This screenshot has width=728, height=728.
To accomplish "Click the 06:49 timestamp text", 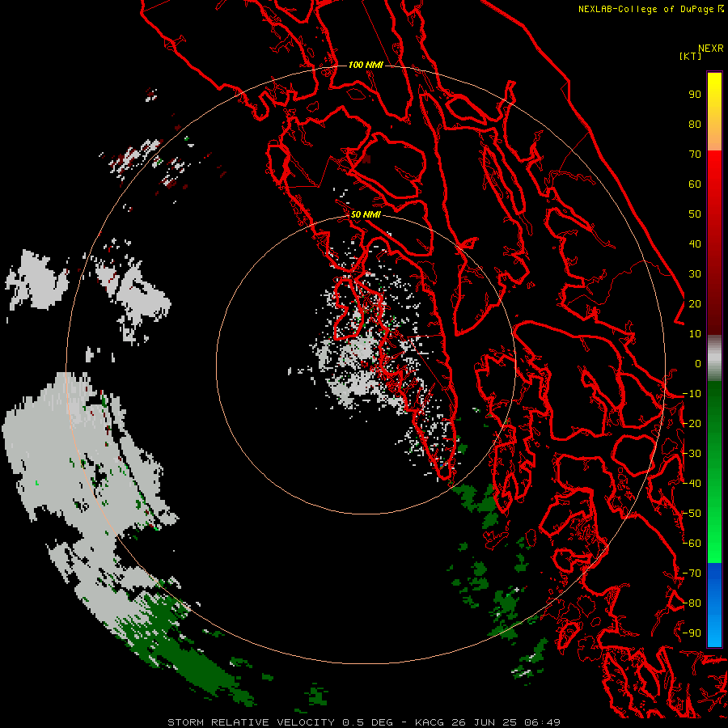I will point(542,722).
